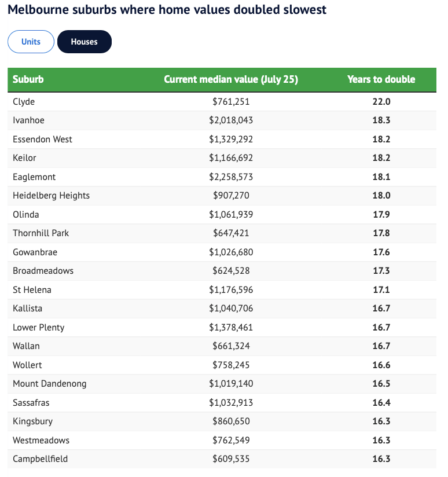Click the page title heading

[167, 10]
